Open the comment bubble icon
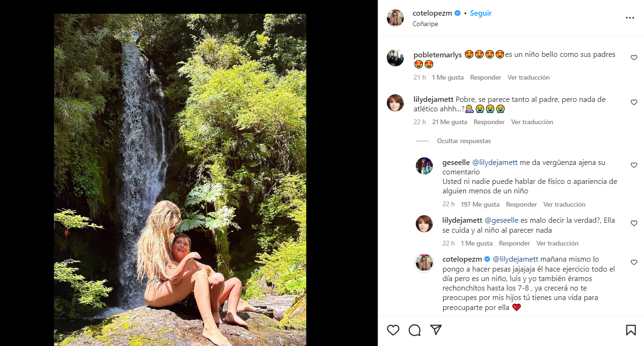644x346 pixels. click(414, 330)
